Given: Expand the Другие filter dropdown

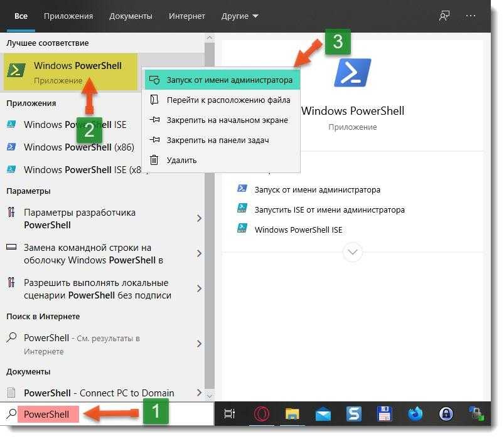Looking at the screenshot, I should click(x=240, y=16).
